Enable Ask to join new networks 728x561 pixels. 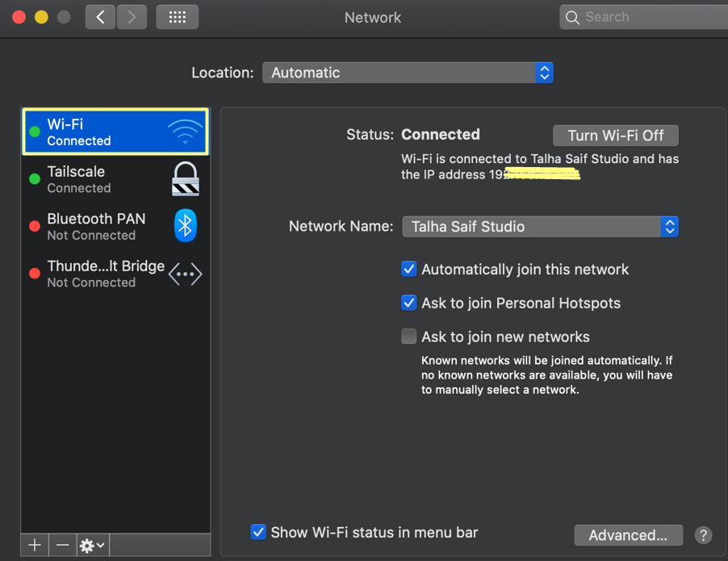coord(409,337)
